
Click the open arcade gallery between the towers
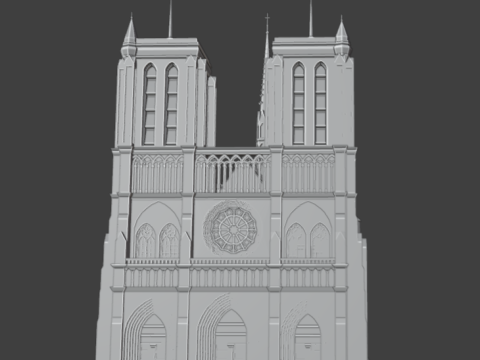pyautogui.click(x=233, y=173)
